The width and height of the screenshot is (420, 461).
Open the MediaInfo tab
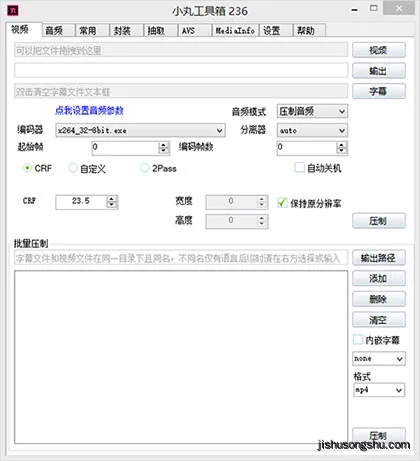235,31
